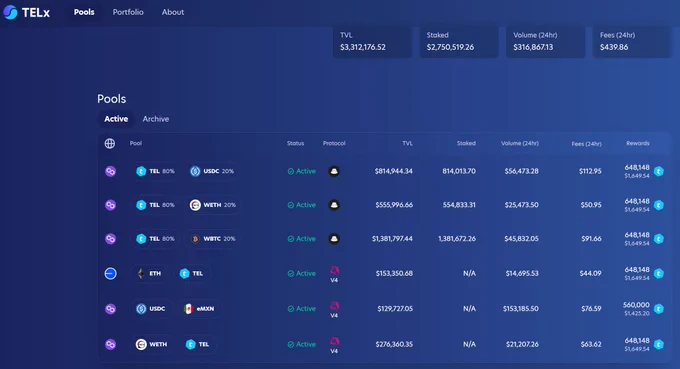Image resolution: width=680 pixels, height=369 pixels.
Task: Click the TVL summary card
Action: click(372, 42)
